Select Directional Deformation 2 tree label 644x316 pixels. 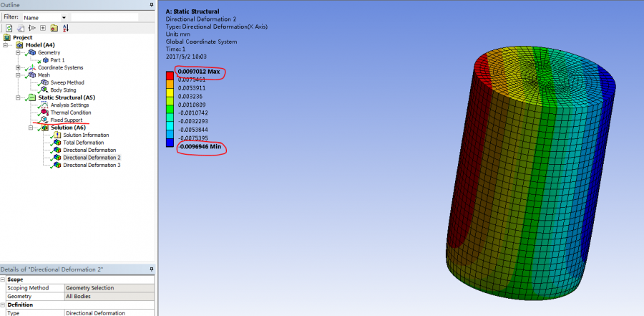92,158
